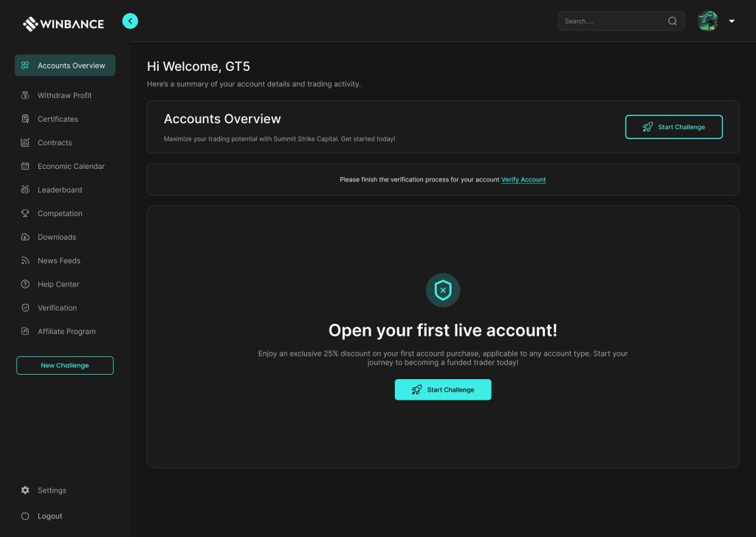This screenshot has height=537, width=756.
Task: Click the Downloads cloud icon
Action: pos(25,237)
